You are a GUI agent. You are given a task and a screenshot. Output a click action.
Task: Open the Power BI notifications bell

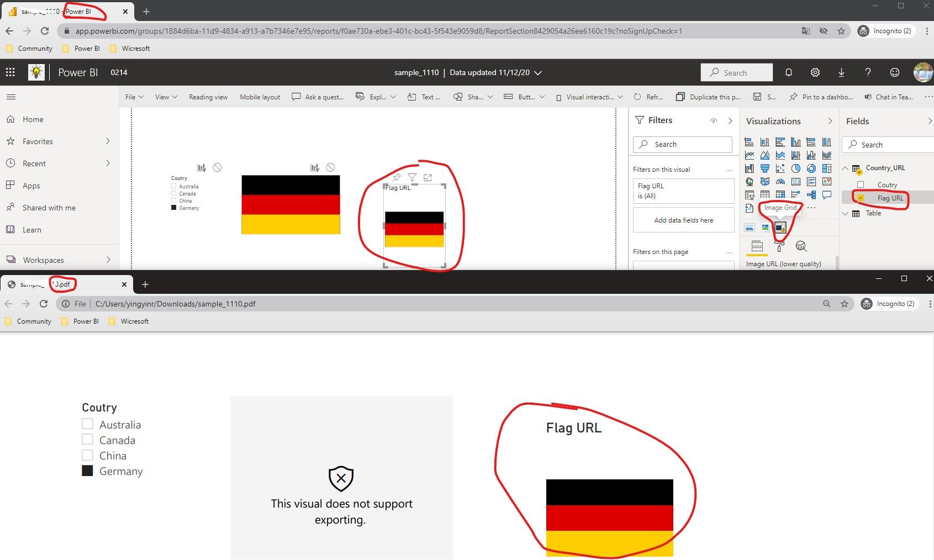(789, 72)
